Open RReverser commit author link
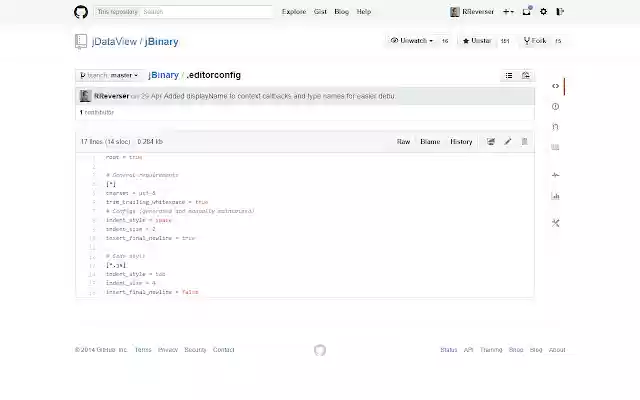Viewport: 640px width, 400px height. tap(111, 96)
